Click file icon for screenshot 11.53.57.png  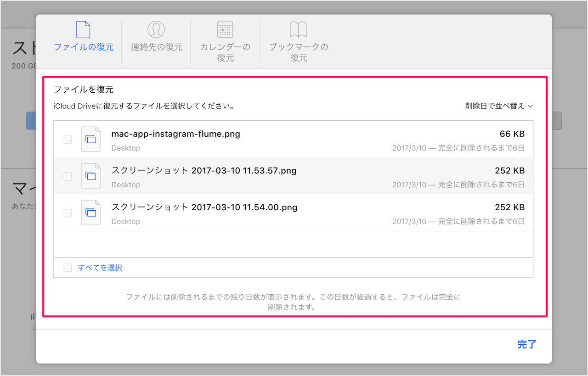click(x=90, y=176)
